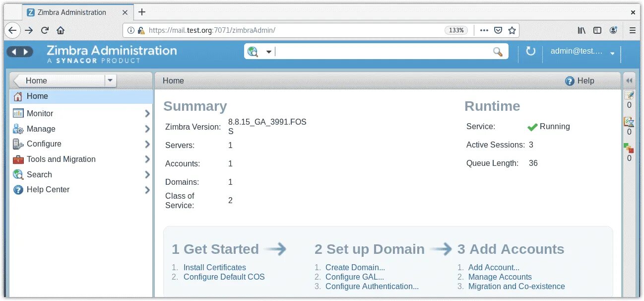Click the Pocket save icon
644x301 pixels.
click(x=498, y=30)
